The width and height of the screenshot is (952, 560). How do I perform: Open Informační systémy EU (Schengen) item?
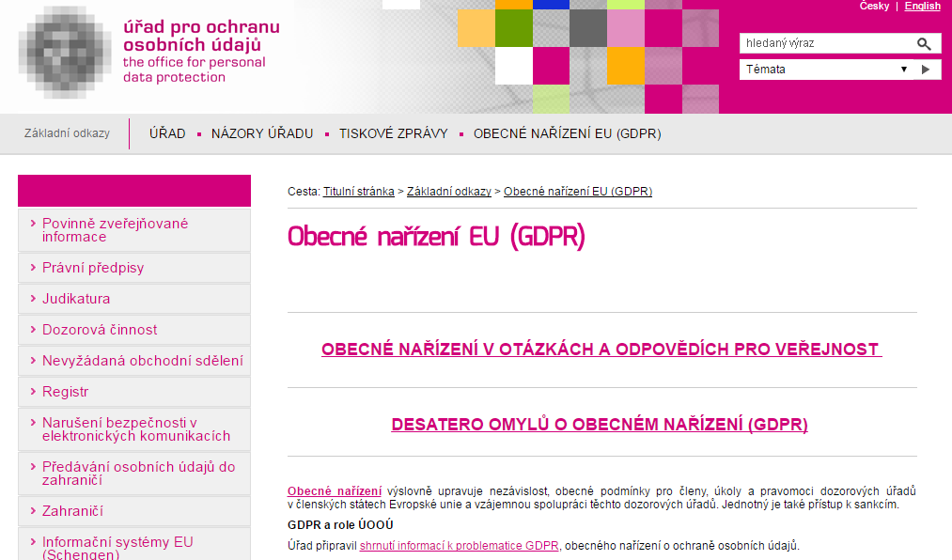134,546
